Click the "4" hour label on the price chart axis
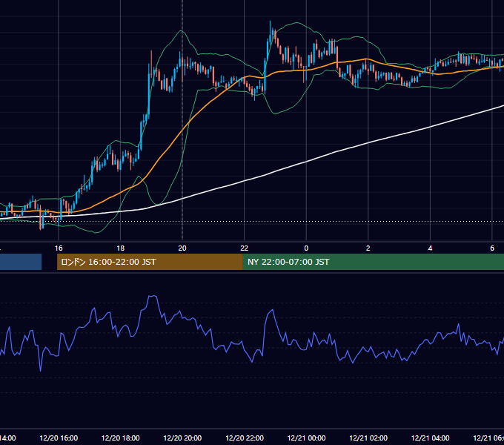Image resolution: width=504 pixels, height=445 pixels. (x=430, y=248)
